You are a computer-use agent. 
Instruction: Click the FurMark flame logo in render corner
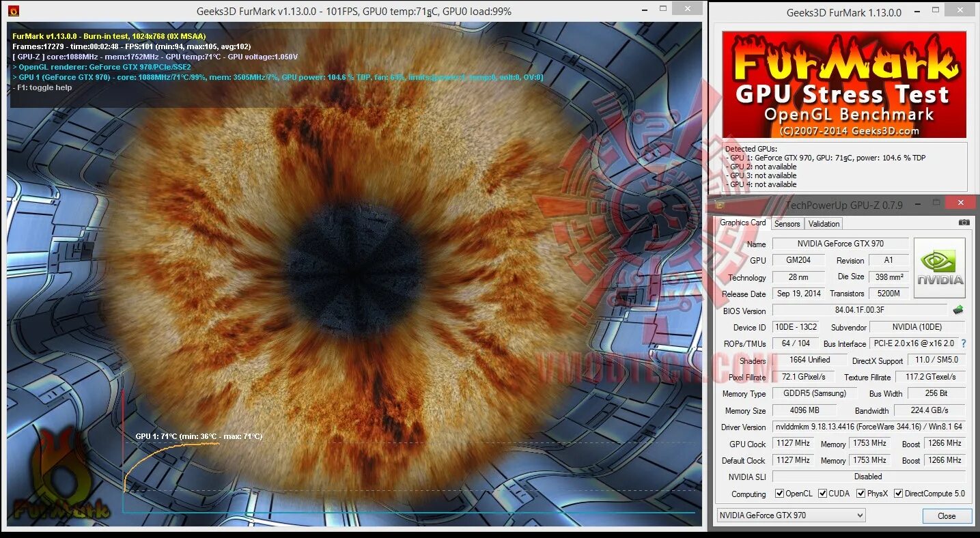(x=60, y=474)
